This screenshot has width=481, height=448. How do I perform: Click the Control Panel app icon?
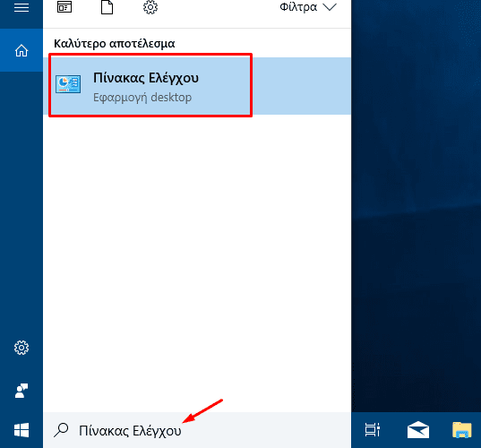click(68, 84)
